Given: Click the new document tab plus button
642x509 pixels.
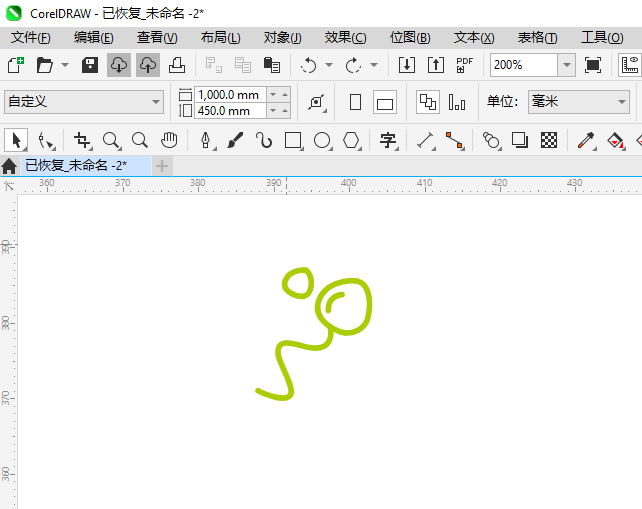Looking at the screenshot, I should [162, 165].
